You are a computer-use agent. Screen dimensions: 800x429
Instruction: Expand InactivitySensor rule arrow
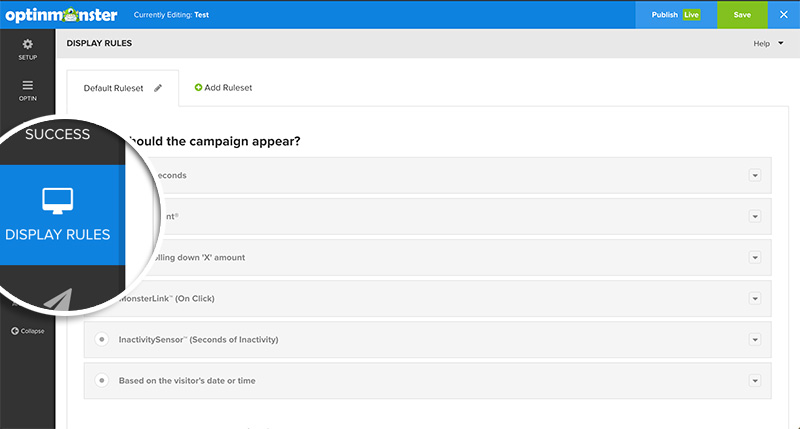[755, 340]
